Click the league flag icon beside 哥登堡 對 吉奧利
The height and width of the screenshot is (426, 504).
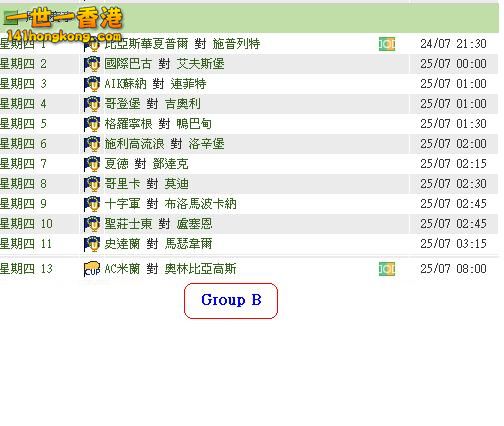(x=92, y=104)
